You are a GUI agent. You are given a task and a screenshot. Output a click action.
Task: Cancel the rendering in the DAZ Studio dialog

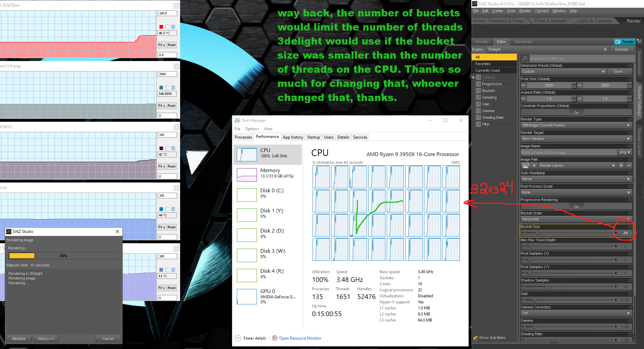[x=108, y=339]
